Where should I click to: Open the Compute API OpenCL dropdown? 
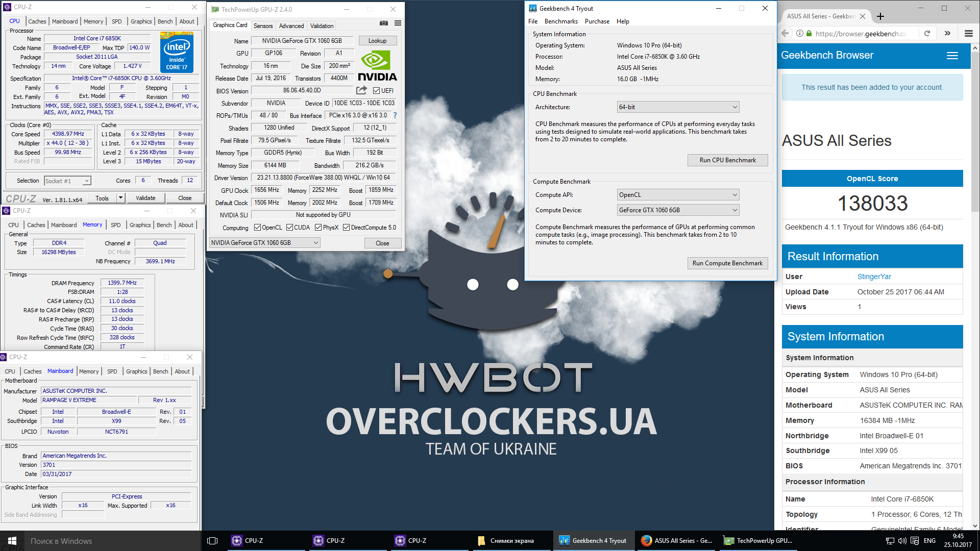coord(678,195)
